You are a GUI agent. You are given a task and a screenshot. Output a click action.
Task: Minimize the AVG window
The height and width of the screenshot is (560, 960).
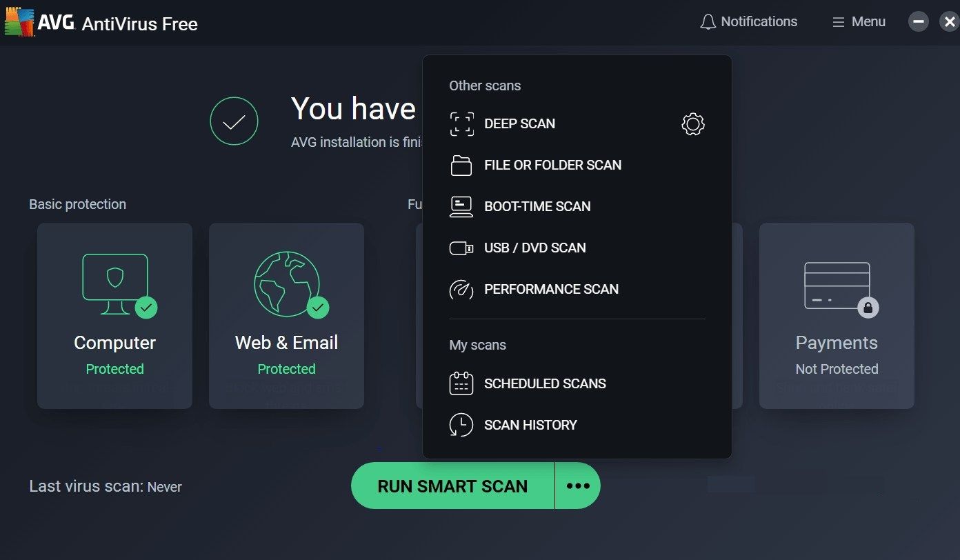(x=918, y=22)
